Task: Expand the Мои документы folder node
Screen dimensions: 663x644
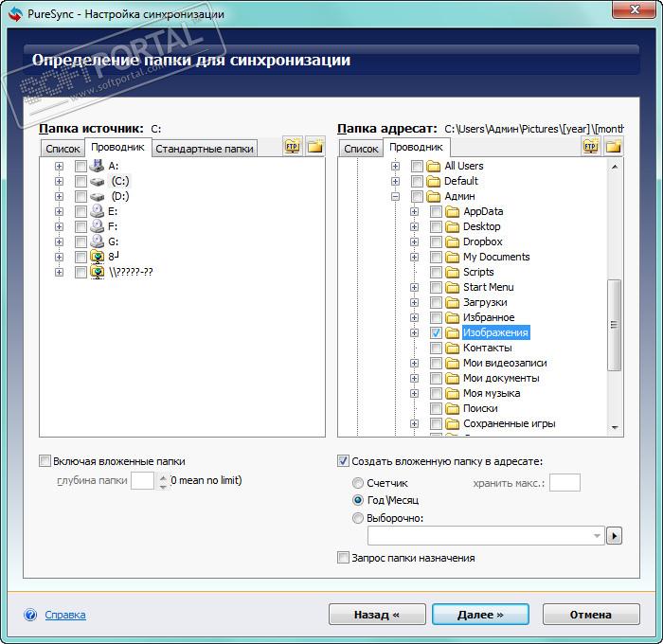Action: 414,379
